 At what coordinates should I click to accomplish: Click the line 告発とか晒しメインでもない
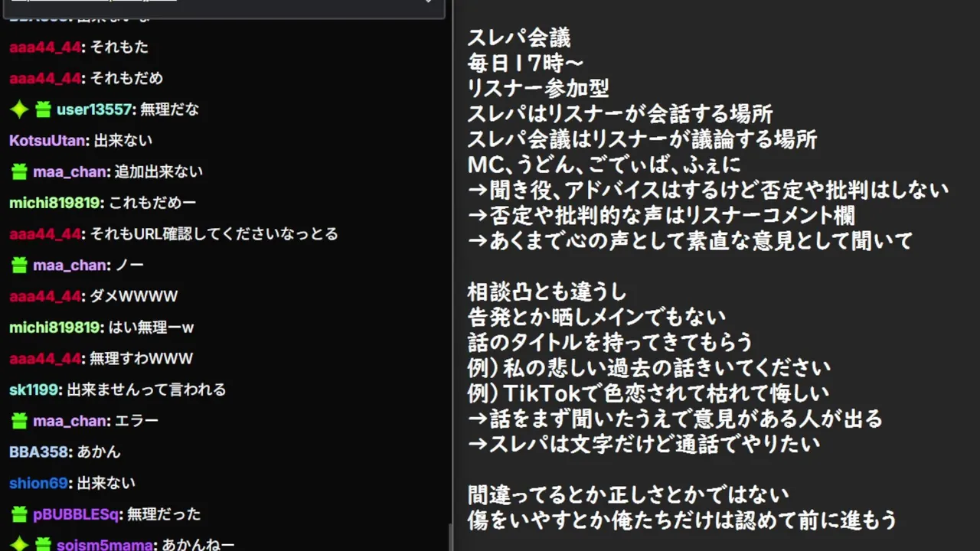point(596,317)
